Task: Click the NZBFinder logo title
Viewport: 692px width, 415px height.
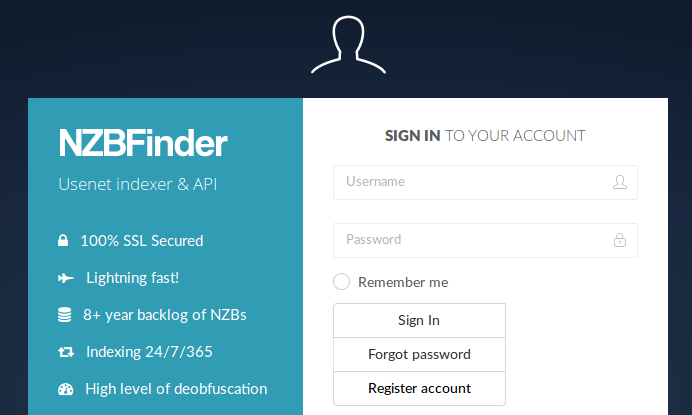Action: point(143,143)
